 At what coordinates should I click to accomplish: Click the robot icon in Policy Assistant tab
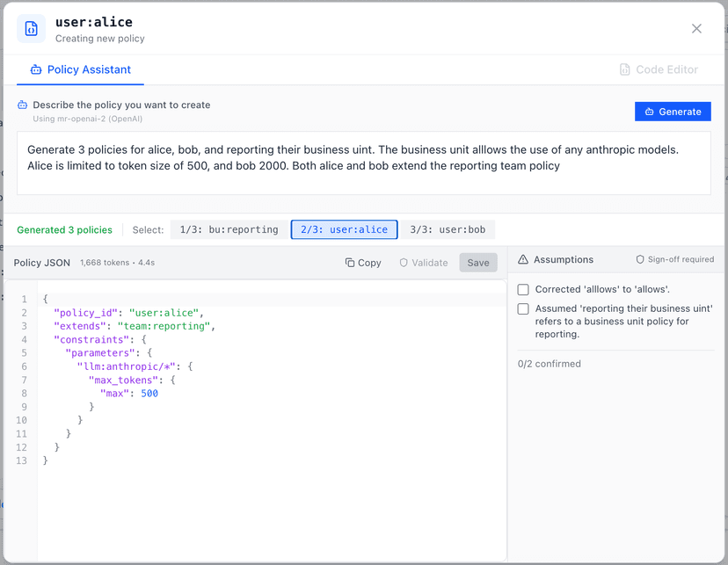point(36,69)
